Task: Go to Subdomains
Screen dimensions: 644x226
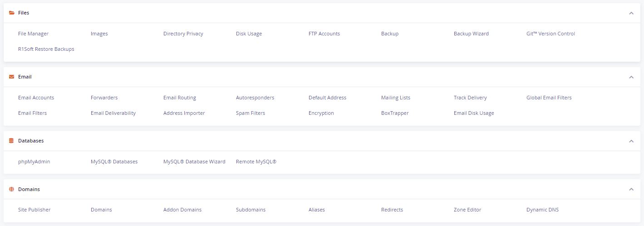Action: (x=251, y=210)
